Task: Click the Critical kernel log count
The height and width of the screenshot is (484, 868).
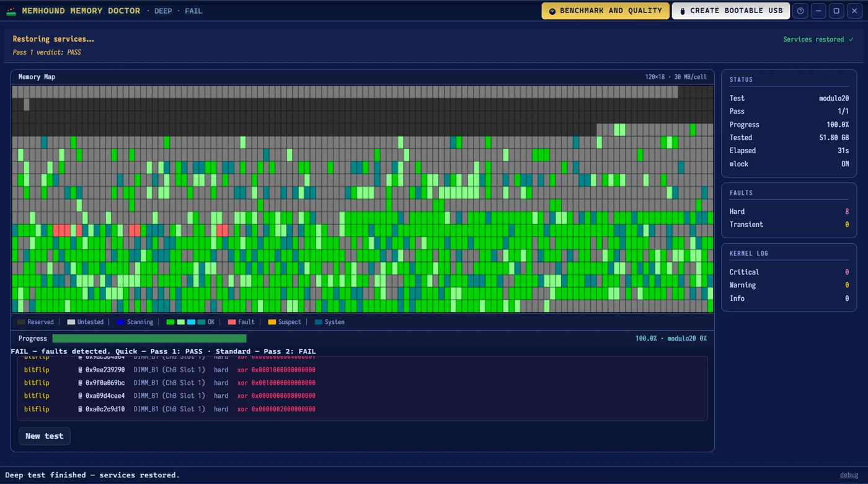Action: tap(847, 272)
